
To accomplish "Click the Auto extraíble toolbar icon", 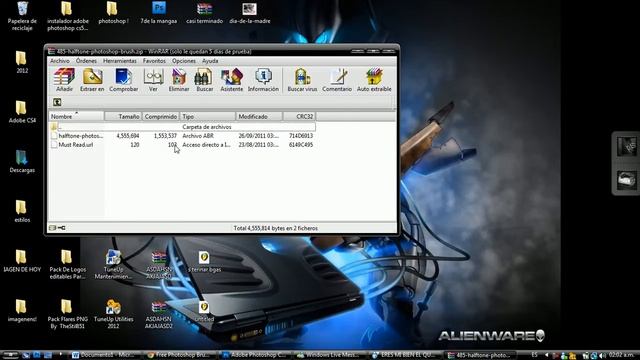I will pos(374,80).
